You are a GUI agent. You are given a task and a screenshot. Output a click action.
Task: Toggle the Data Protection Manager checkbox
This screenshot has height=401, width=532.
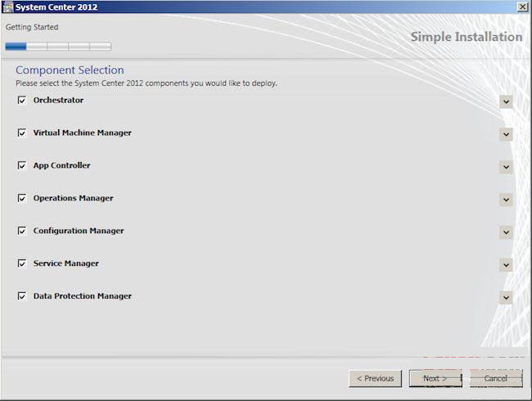click(x=22, y=296)
